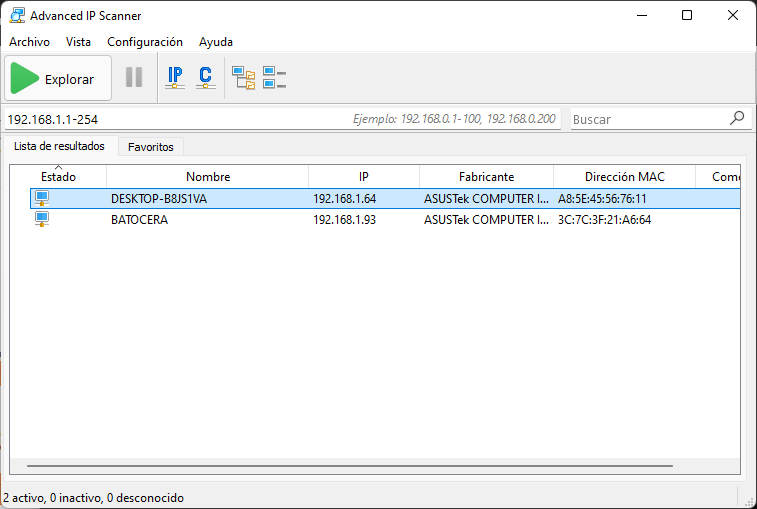This screenshot has width=757, height=509.
Task: Click computer icon of DESKTOP-B8JS1VA row
Action: click(42, 198)
